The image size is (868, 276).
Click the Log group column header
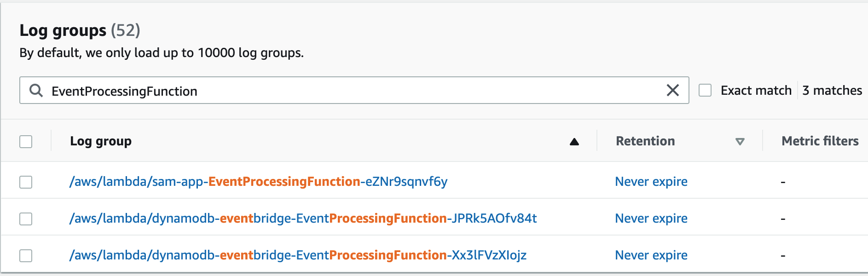coord(101,141)
